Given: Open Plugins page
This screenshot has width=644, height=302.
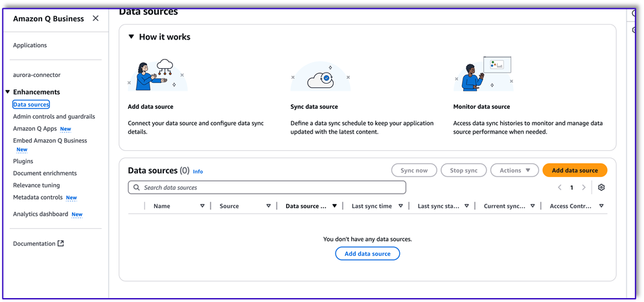Looking at the screenshot, I should click(23, 161).
